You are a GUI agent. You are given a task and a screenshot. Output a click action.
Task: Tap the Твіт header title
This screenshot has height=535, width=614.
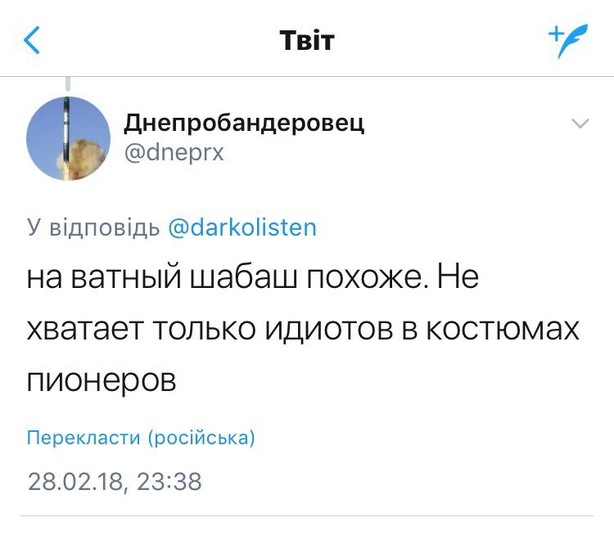coord(306,40)
